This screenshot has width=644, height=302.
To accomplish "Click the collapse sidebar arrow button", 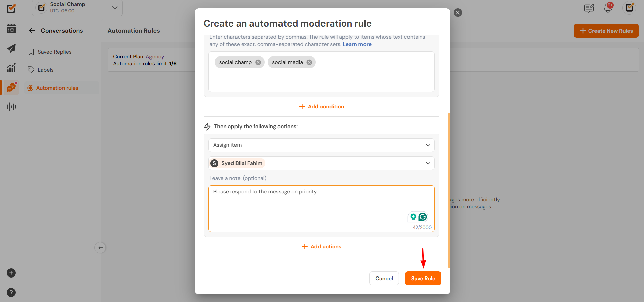I will click(x=100, y=248).
